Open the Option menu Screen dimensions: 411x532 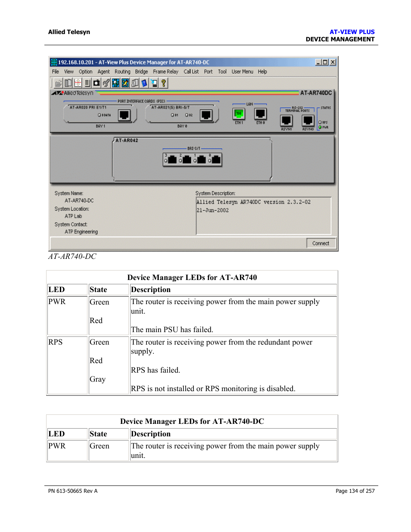tap(85, 72)
